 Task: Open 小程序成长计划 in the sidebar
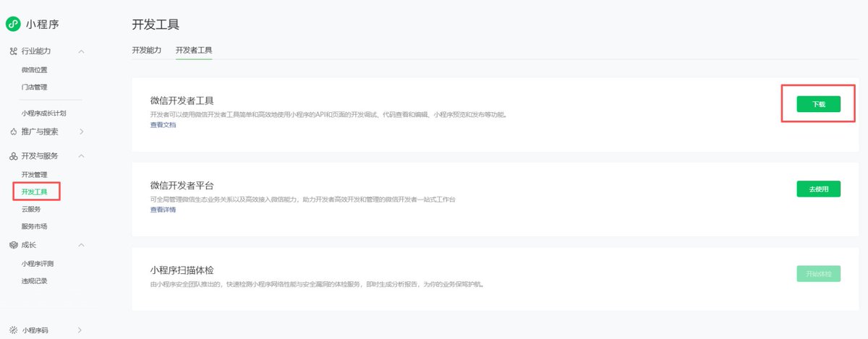(44, 113)
